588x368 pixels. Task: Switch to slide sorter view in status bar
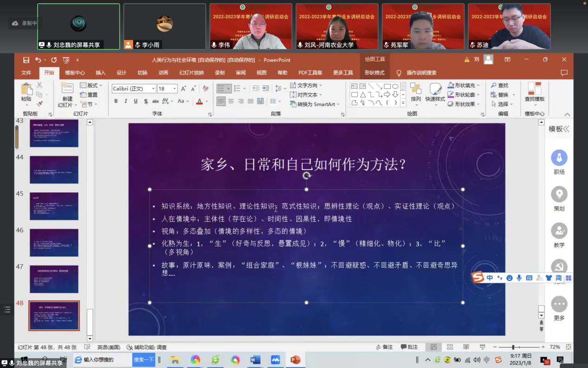(x=450, y=347)
